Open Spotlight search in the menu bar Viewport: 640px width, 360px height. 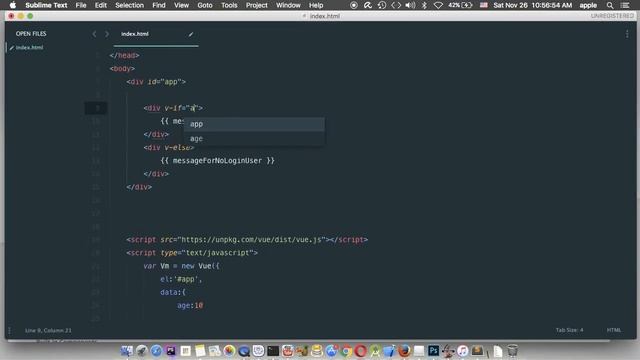[x=610, y=5]
